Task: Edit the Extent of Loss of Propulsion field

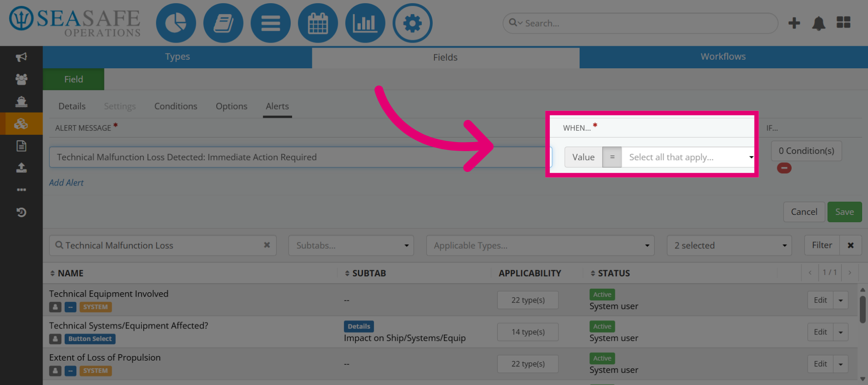Action: 820,364
